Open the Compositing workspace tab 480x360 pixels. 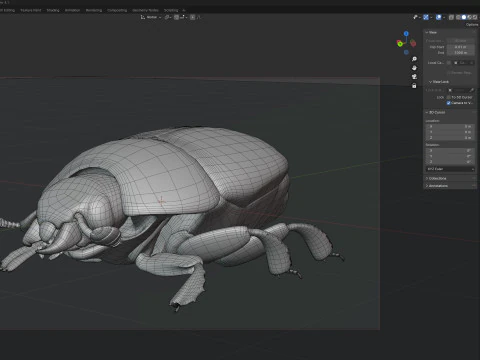coord(117,10)
